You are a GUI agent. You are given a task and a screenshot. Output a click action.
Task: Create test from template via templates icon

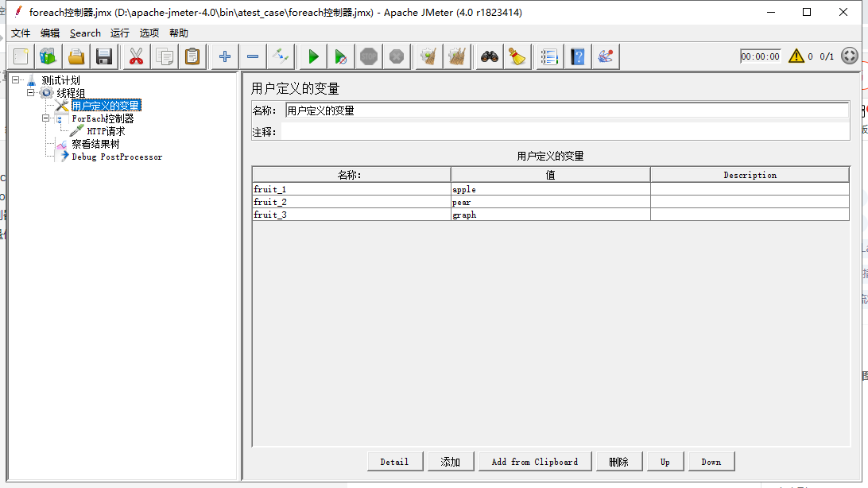47,56
